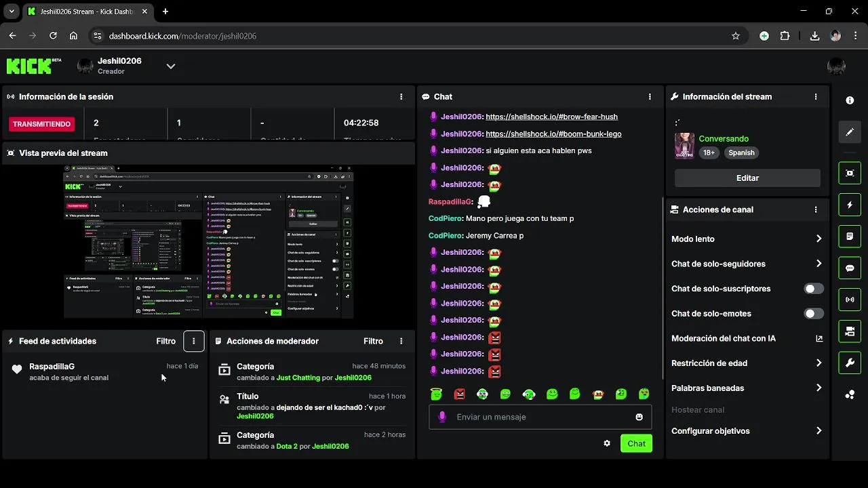Screen dimensions: 868x488
Task: Click the red angry emote in emote bar
Action: click(460, 394)
